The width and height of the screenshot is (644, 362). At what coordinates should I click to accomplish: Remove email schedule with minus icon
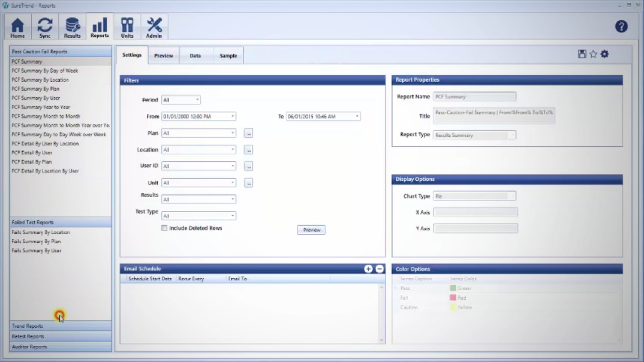[x=379, y=269]
